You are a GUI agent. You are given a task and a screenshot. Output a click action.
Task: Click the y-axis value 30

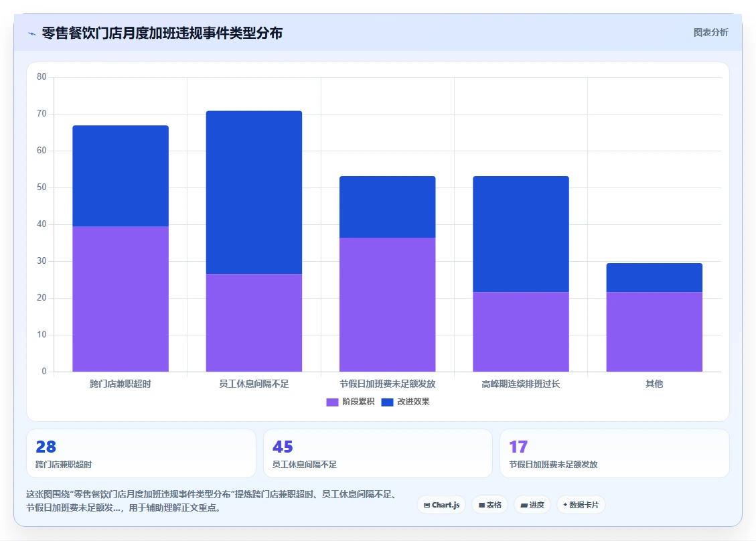[x=42, y=261]
